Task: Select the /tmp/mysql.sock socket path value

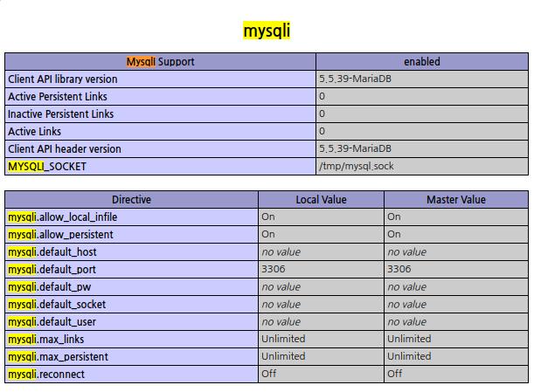Action: point(357,166)
